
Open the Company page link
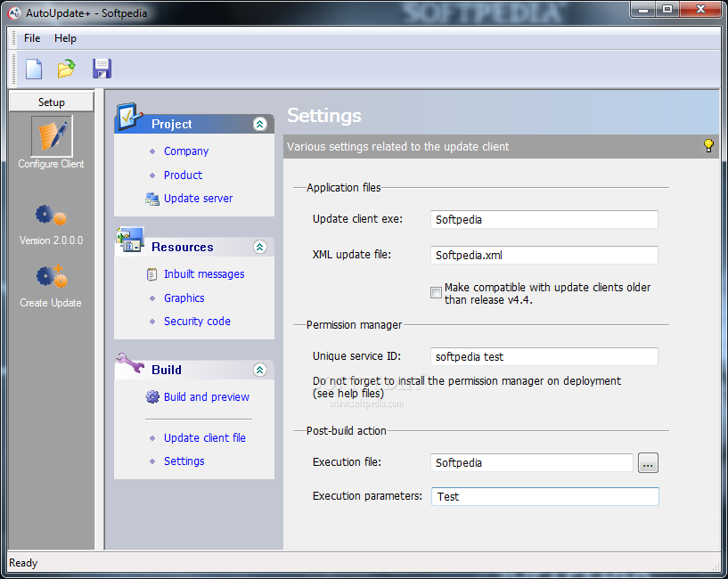(186, 151)
